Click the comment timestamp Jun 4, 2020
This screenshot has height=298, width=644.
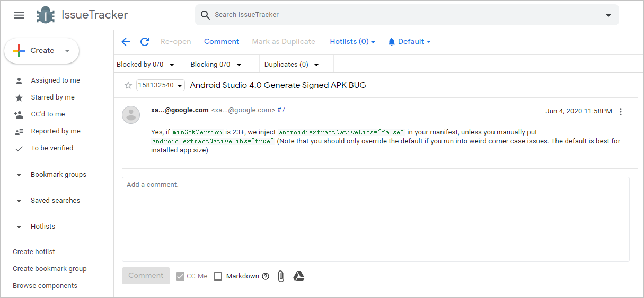(579, 111)
